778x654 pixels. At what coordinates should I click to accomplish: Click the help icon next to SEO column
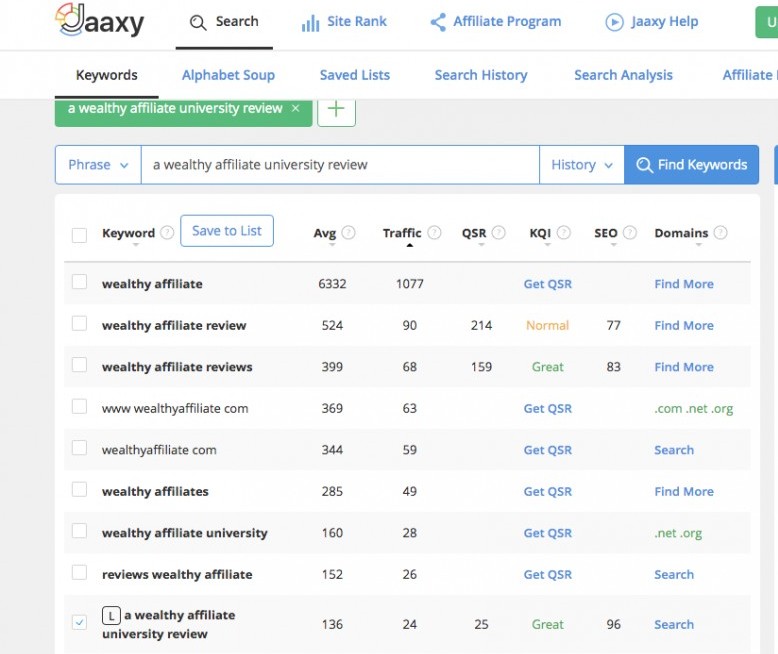(x=630, y=232)
